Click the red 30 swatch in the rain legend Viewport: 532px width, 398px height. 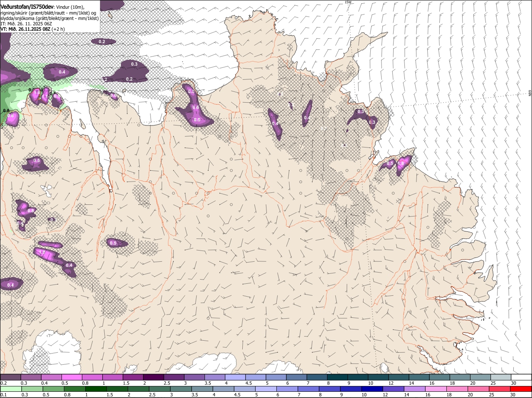[521, 388]
